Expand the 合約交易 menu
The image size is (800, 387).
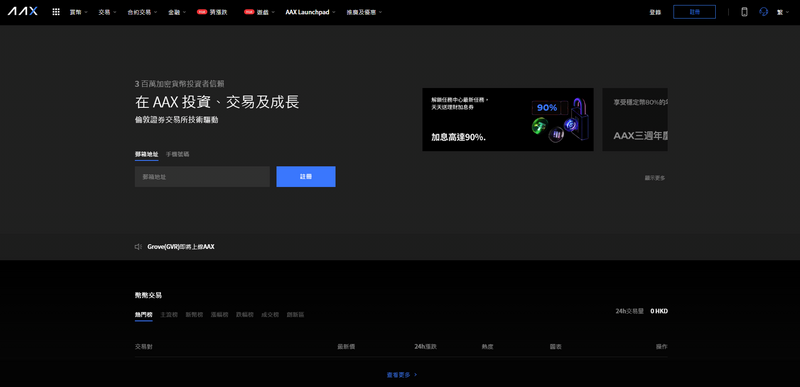point(142,12)
